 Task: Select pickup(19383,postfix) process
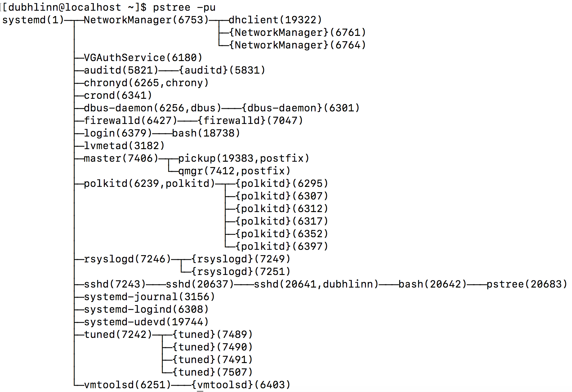pos(244,158)
